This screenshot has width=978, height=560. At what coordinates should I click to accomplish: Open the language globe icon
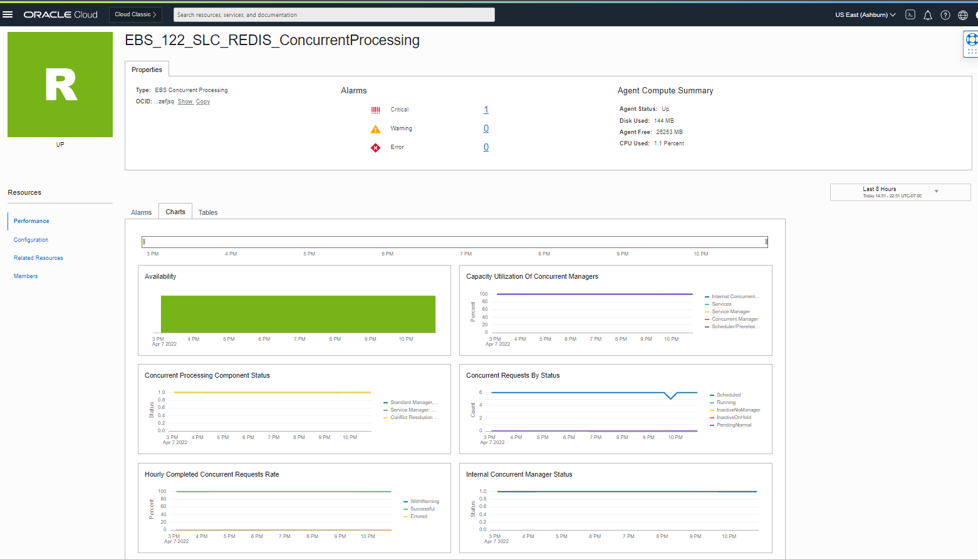[x=963, y=15]
